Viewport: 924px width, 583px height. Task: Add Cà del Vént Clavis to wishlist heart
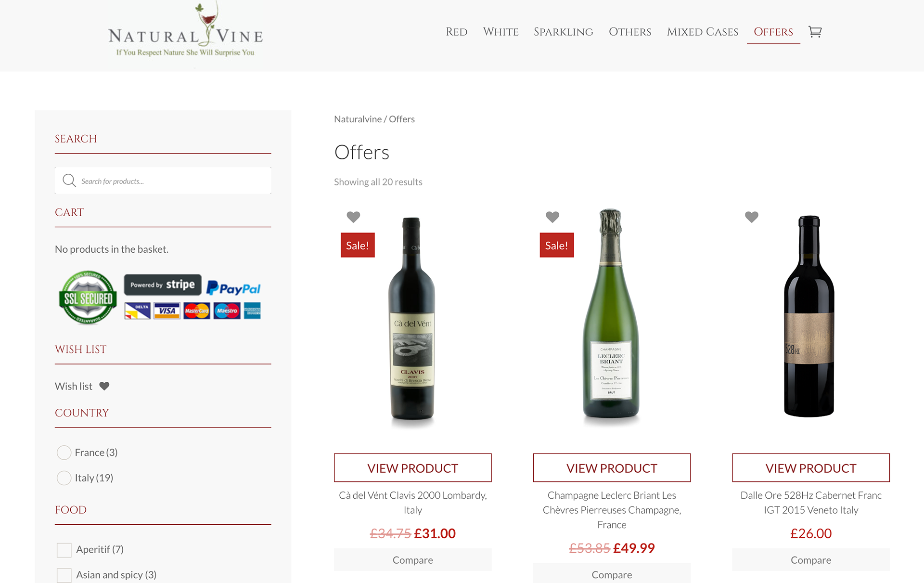(x=353, y=217)
